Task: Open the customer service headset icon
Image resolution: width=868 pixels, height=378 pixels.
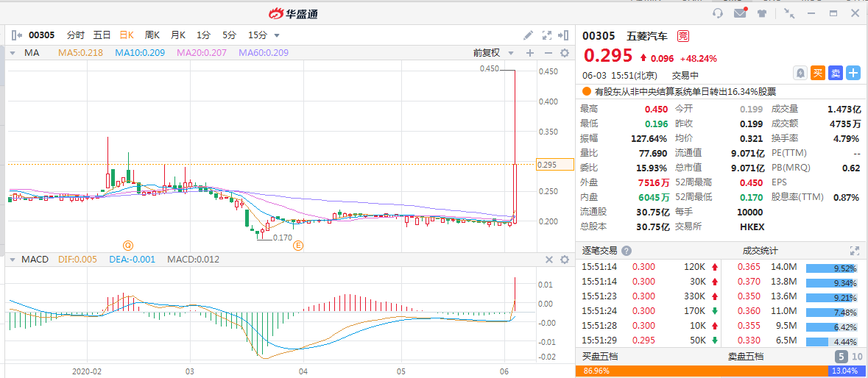Action: pyautogui.click(x=718, y=13)
